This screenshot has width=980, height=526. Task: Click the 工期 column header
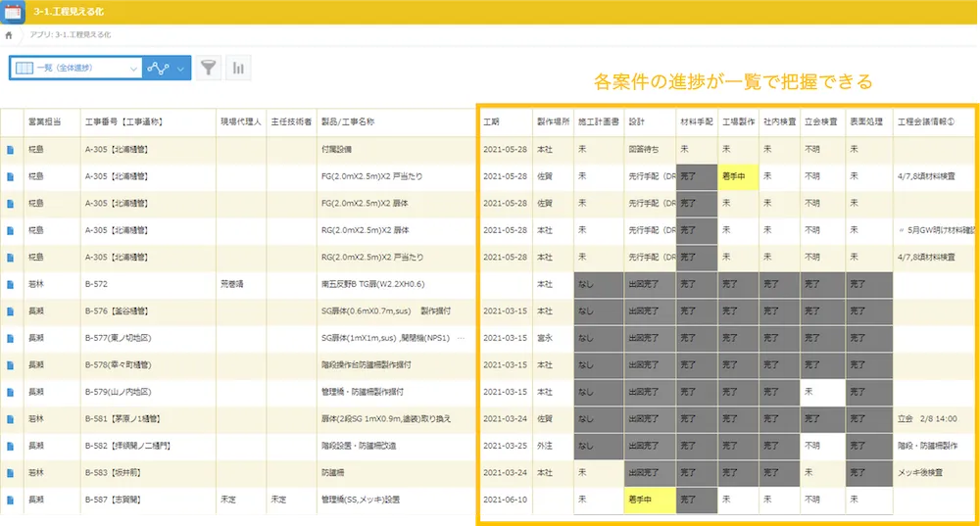click(x=492, y=122)
